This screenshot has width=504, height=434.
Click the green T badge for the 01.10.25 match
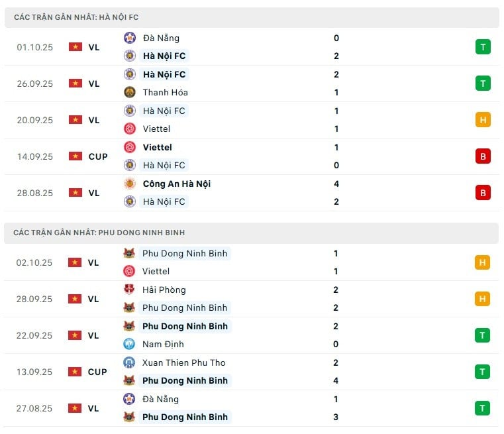click(x=483, y=47)
